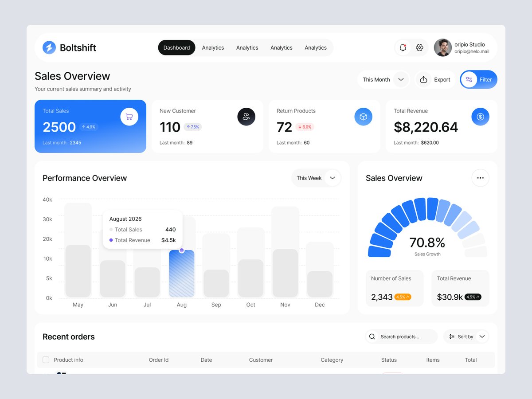Toggle the select-all checkbox beside Product info

46,360
